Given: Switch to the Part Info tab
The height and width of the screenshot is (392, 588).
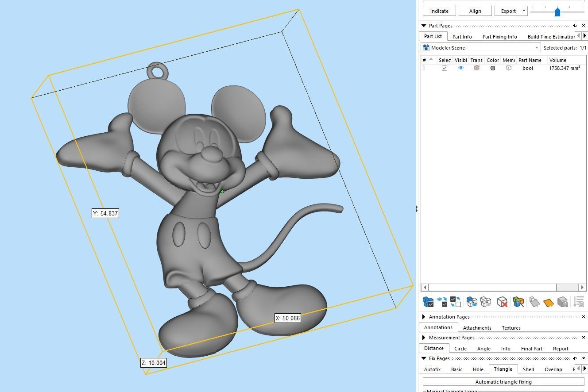Looking at the screenshot, I should [x=462, y=37].
